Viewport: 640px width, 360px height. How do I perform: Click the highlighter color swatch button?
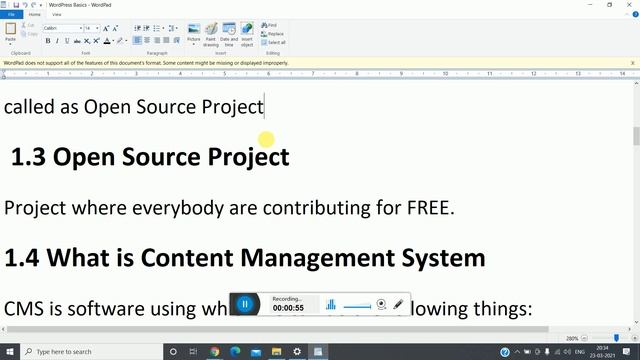[120, 41]
